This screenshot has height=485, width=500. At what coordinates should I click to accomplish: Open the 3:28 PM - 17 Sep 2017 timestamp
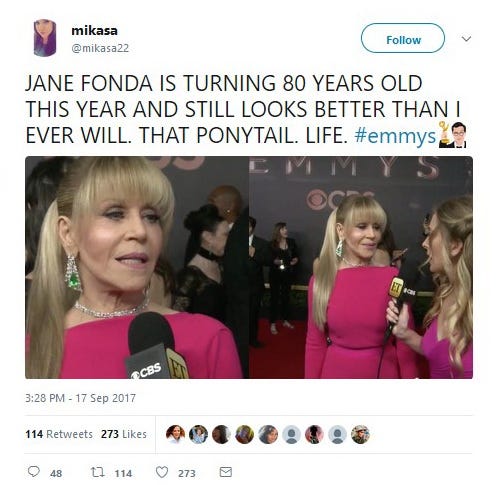[x=80, y=398]
